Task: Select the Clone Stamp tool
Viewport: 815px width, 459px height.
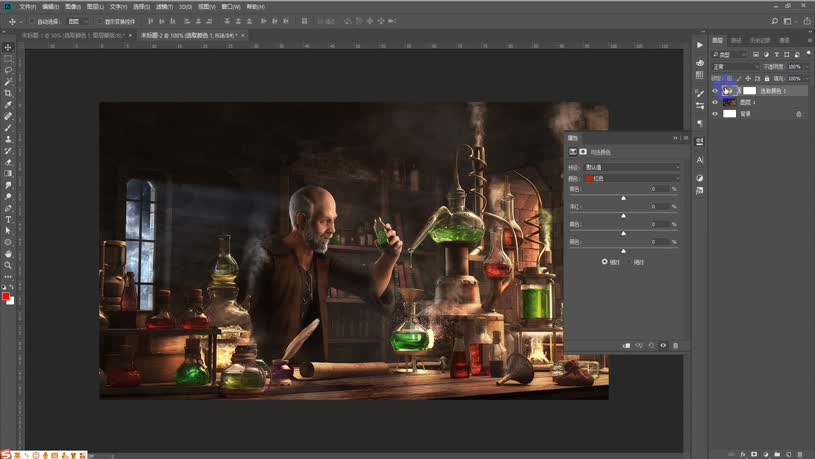Action: click(x=8, y=139)
